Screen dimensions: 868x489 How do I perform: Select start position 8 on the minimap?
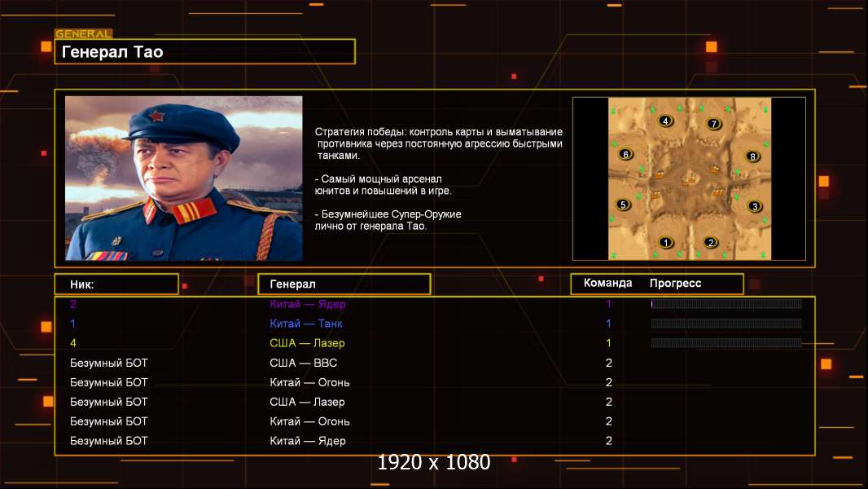point(752,156)
